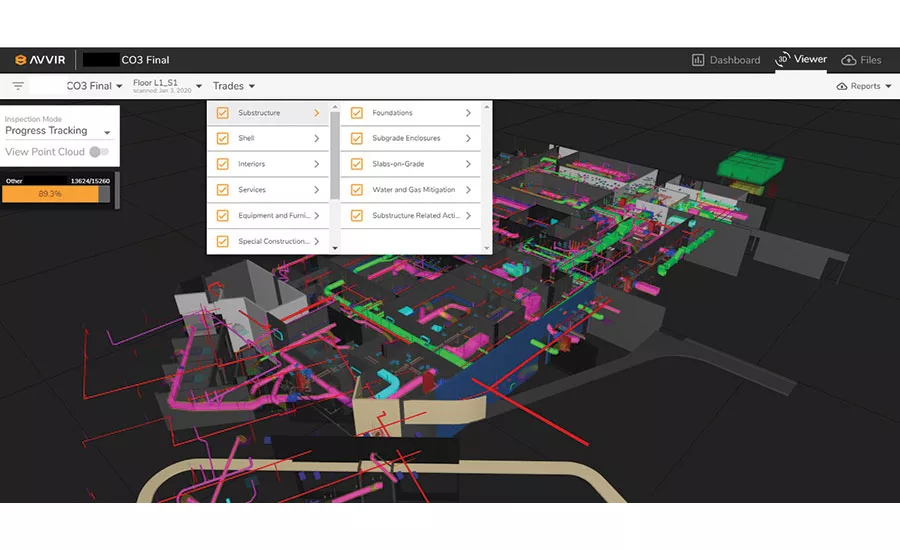Toggle the View Point Cloud switch

coord(99,152)
